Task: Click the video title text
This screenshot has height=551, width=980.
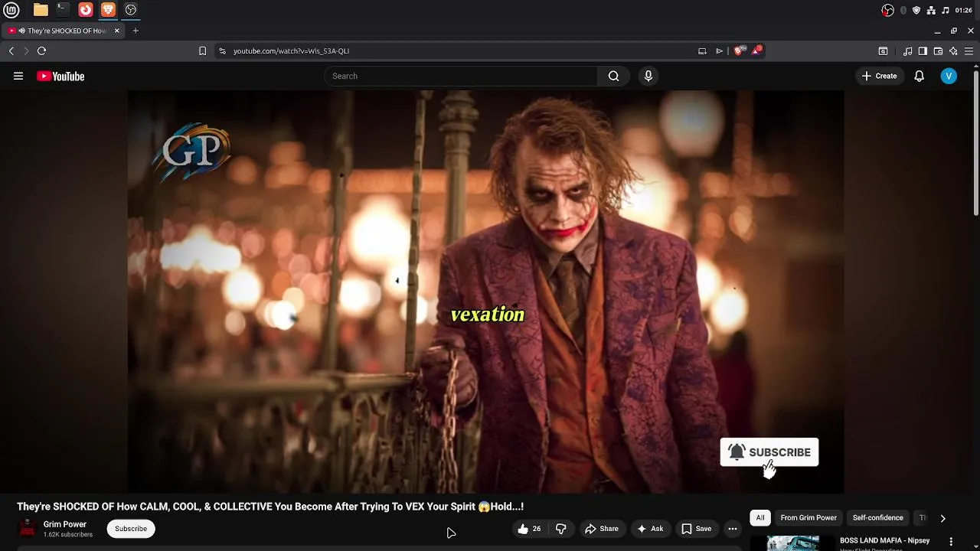Action: (x=270, y=507)
